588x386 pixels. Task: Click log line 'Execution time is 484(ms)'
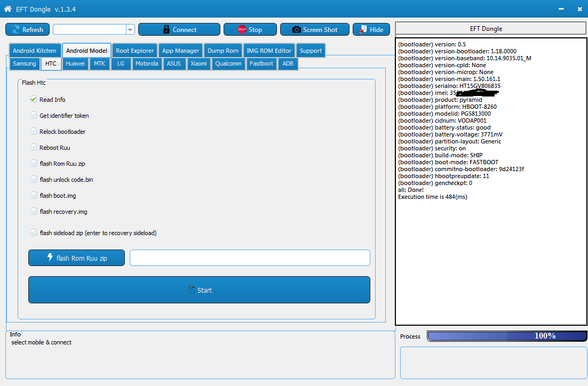pyautogui.click(x=432, y=197)
